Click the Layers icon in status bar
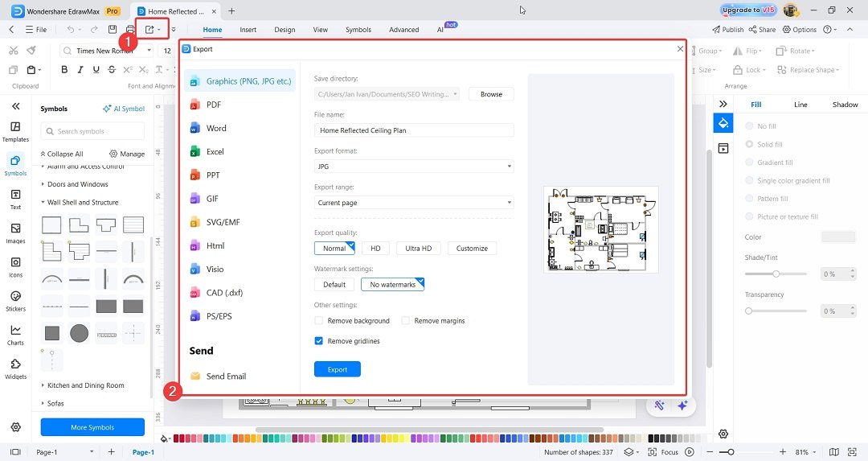Screen dimensions: 868x461 [628, 452]
